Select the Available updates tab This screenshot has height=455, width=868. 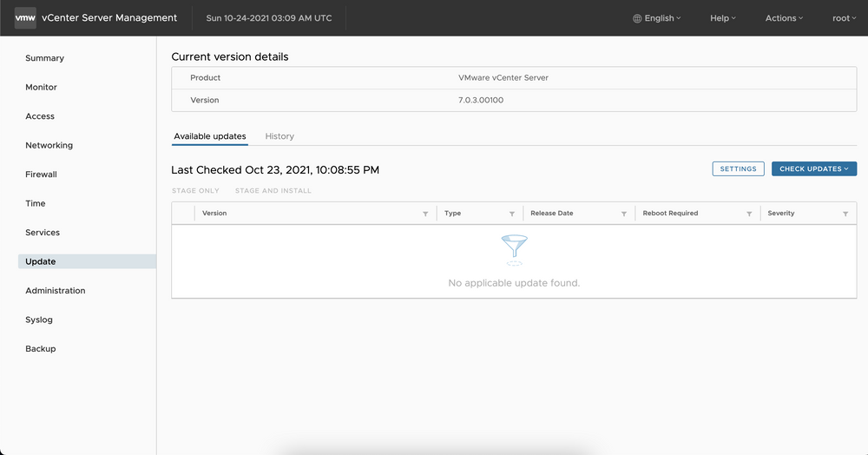click(210, 136)
